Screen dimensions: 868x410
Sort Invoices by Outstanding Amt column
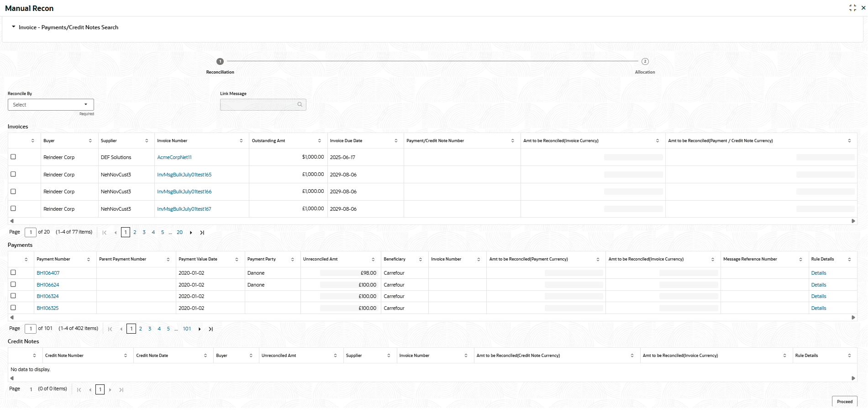pyautogui.click(x=320, y=141)
